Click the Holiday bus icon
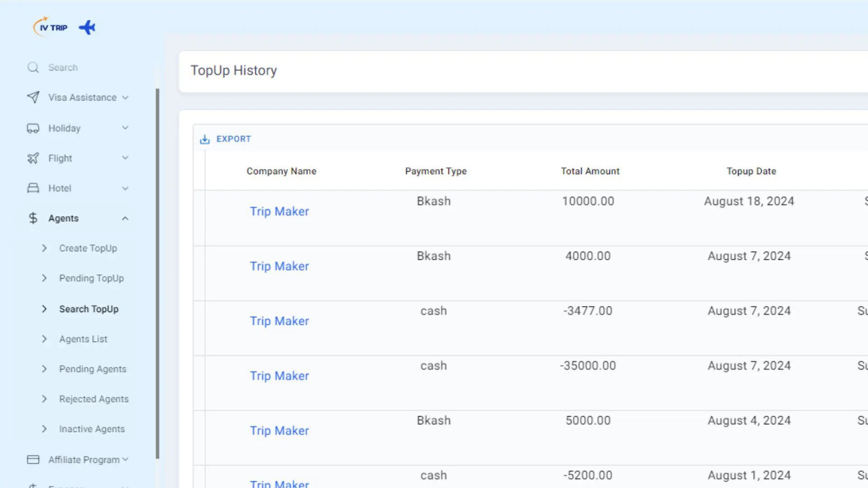 pos(33,128)
